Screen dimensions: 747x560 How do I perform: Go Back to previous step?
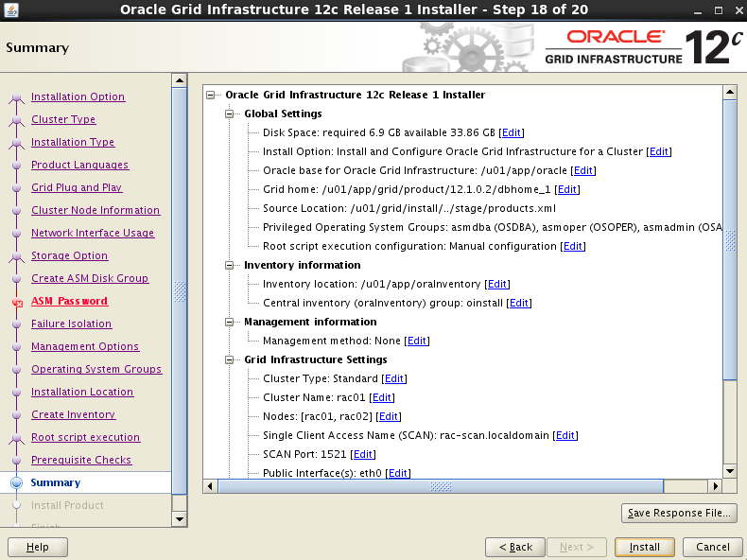click(515, 547)
